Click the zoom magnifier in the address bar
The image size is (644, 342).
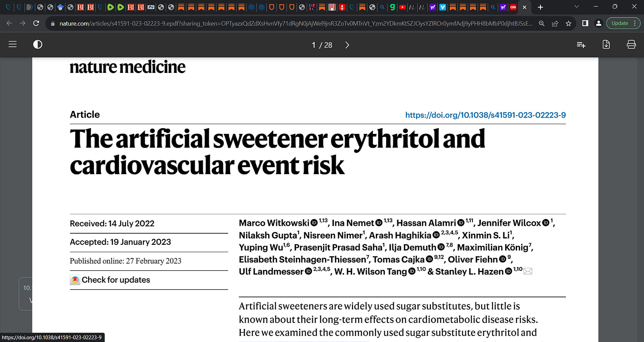tap(541, 23)
